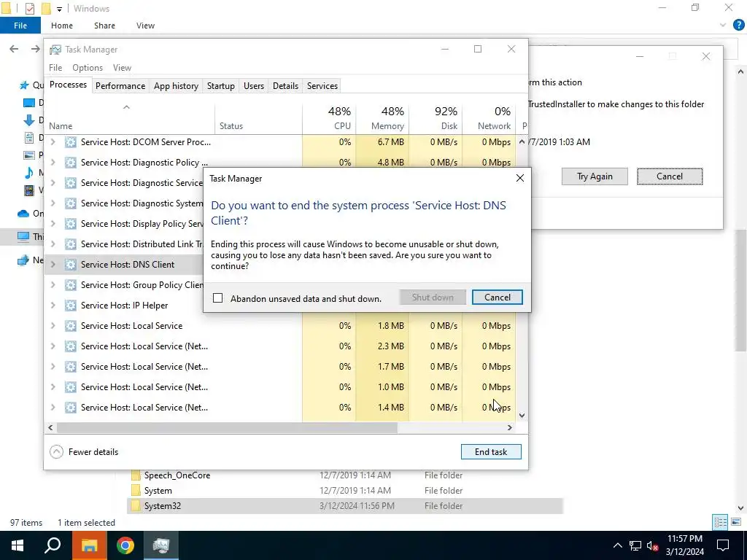The image size is (747, 560).
Task: Expand Service Host: Distributed Link Tracking row
Action: pos(53,244)
